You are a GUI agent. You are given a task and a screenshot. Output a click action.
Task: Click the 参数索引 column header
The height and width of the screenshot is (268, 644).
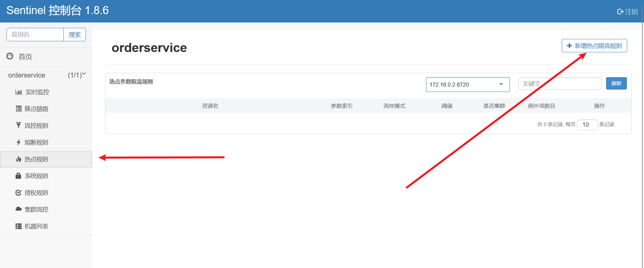click(341, 106)
